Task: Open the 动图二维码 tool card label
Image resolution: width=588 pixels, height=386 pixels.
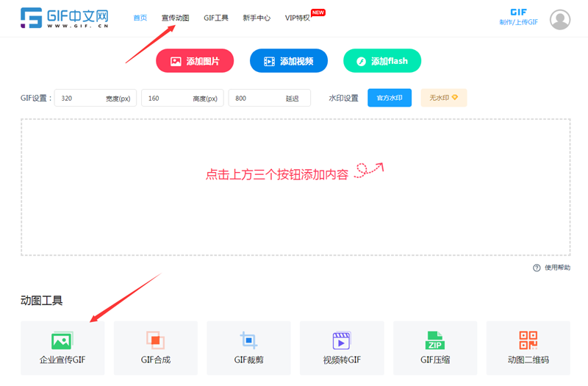Action: (x=528, y=360)
